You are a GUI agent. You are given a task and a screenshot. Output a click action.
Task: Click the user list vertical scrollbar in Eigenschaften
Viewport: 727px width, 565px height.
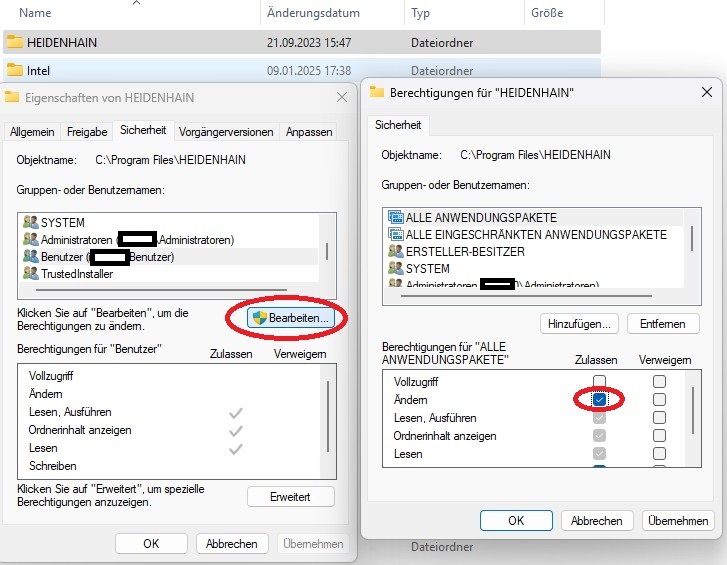point(327,251)
